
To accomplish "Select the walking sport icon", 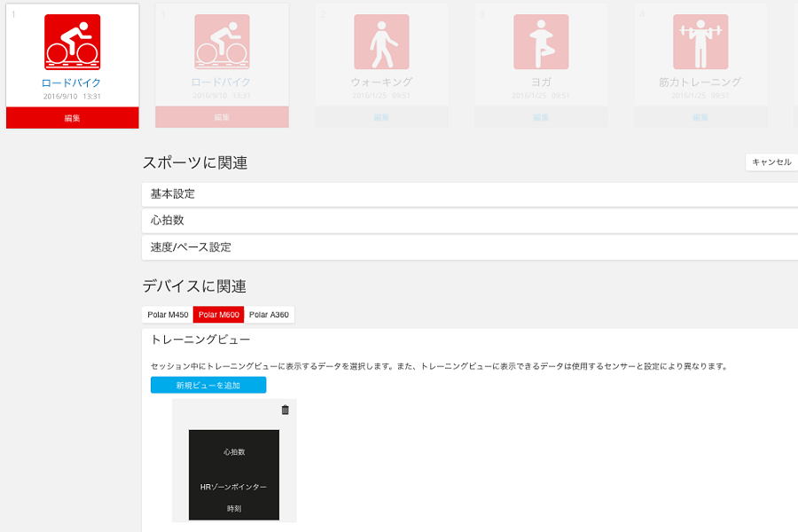I will pos(381,42).
